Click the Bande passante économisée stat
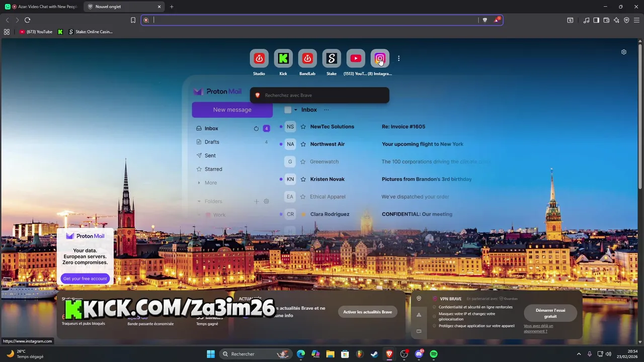The height and width of the screenshot is (362, 644). coord(150,324)
